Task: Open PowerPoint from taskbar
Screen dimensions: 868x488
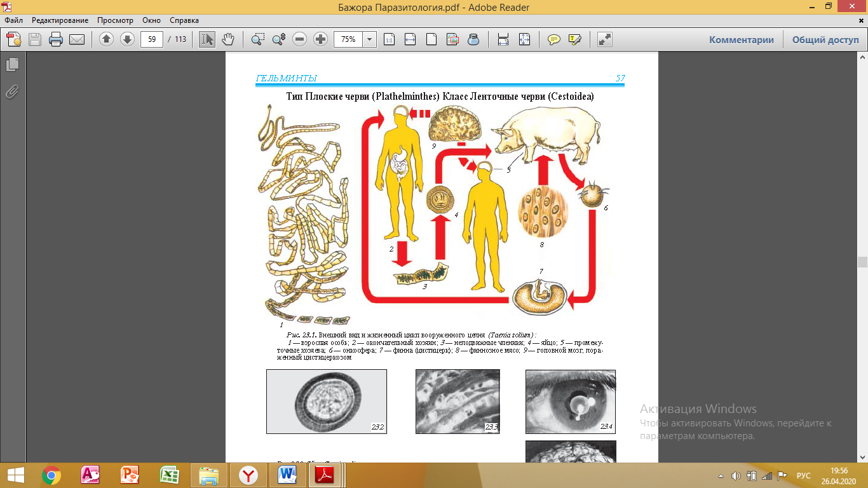Action: (130, 475)
